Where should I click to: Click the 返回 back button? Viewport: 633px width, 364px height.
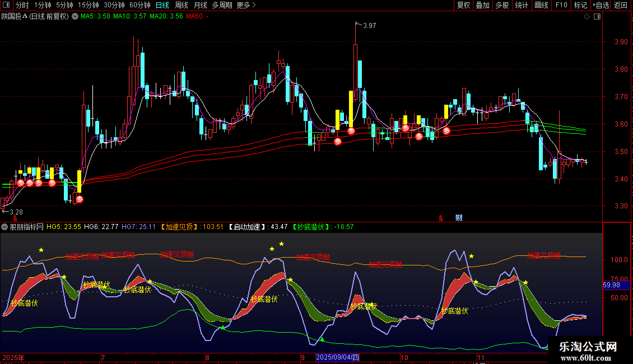(621, 5)
